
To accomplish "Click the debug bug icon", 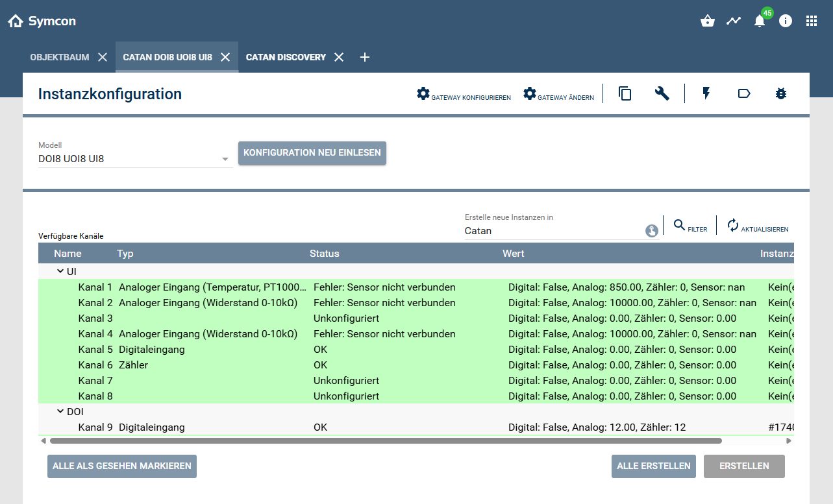I will [x=780, y=94].
